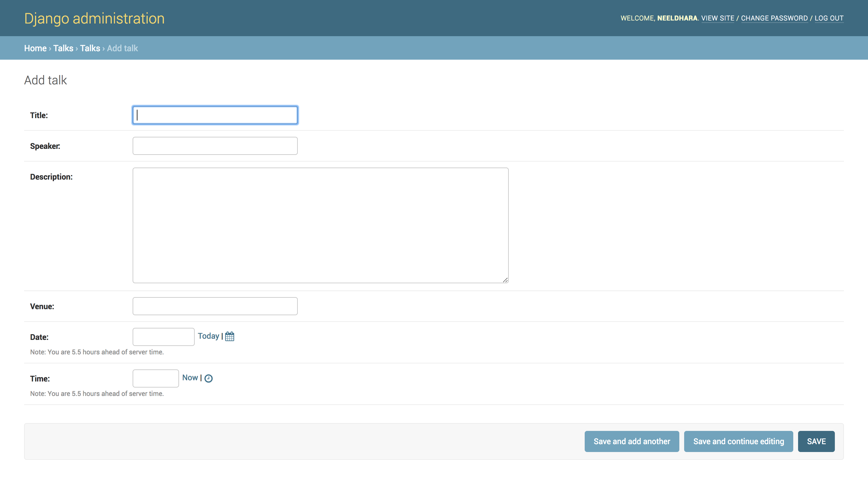Click the Time field label
868x496 pixels.
40,378
